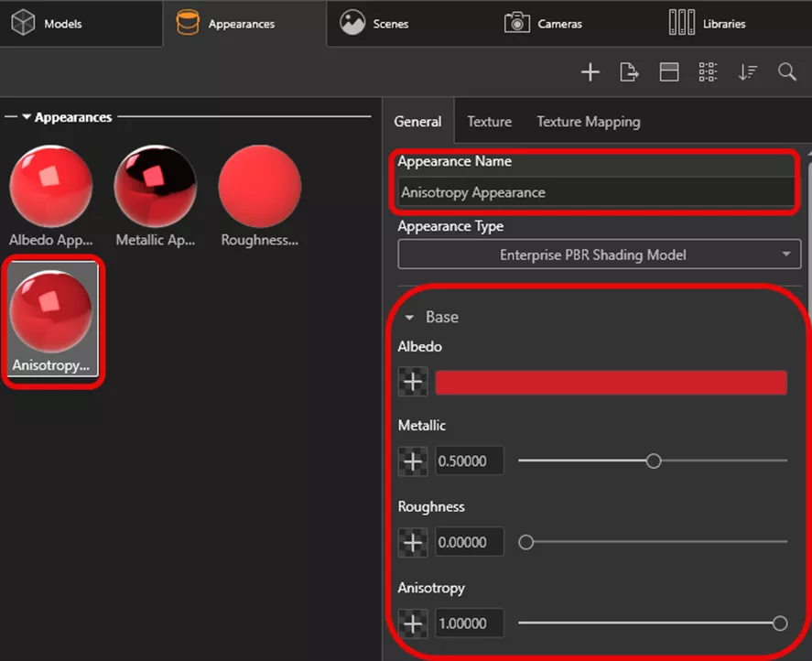
Task: Open the Scenes tab
Action: click(375, 24)
